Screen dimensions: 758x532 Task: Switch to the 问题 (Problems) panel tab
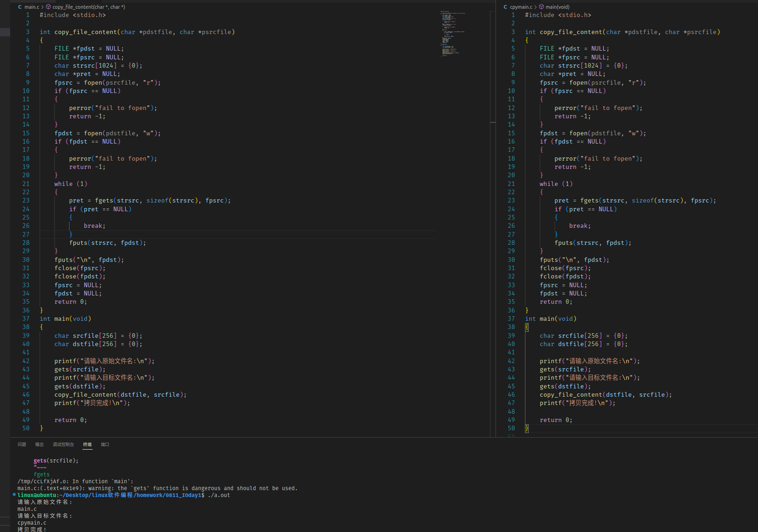(22, 445)
